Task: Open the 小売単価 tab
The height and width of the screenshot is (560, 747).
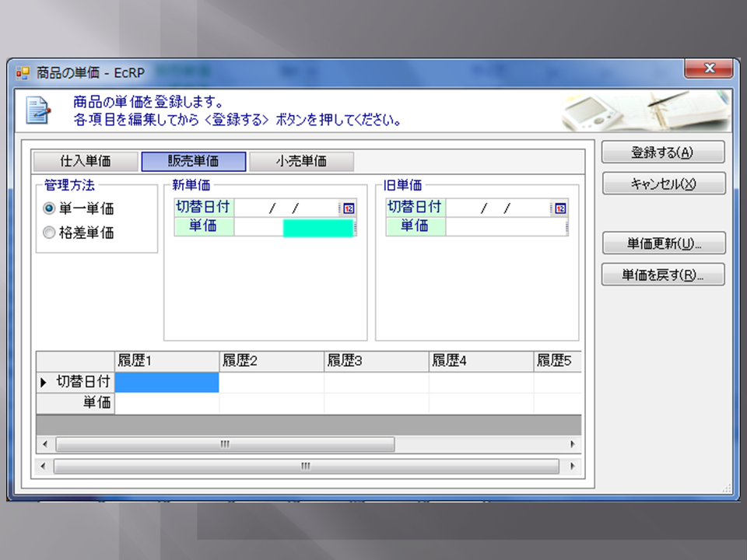Action: (x=301, y=162)
